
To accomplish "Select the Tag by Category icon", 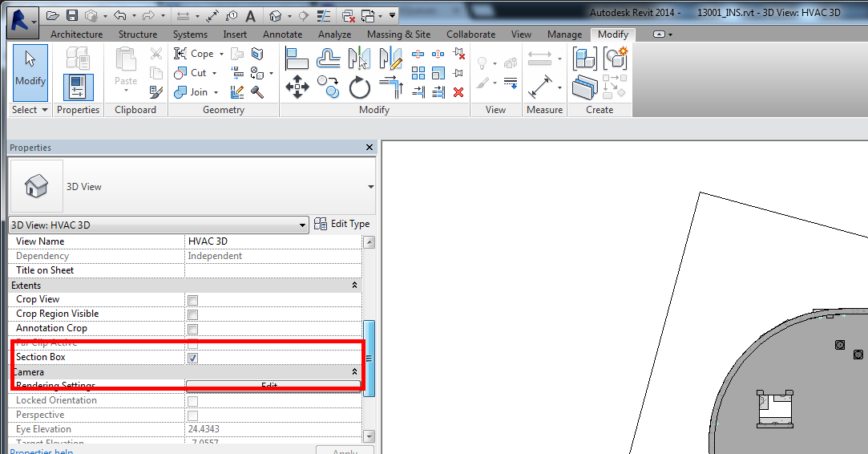I will pyautogui.click(x=232, y=16).
